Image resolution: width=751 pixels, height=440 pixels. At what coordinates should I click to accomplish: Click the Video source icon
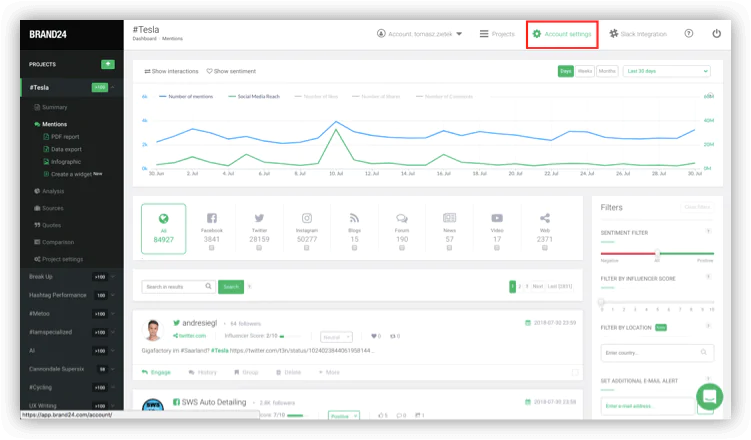[497, 218]
